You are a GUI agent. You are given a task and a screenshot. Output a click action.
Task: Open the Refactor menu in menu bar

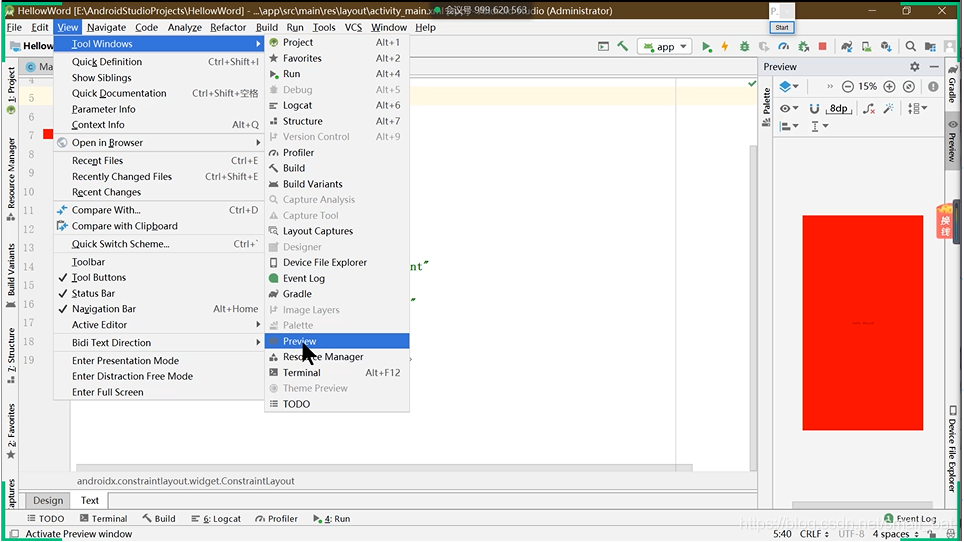pos(227,27)
